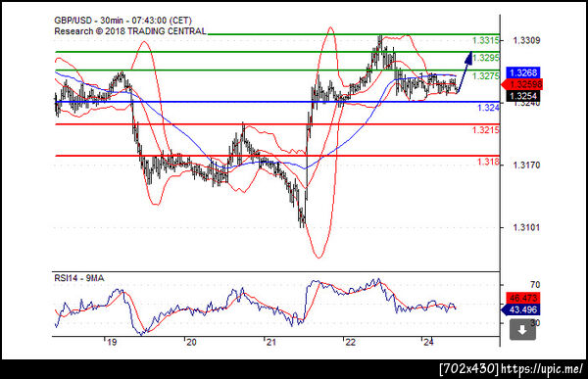
Task: Click date label 21 on time axis
Action: click(x=270, y=342)
